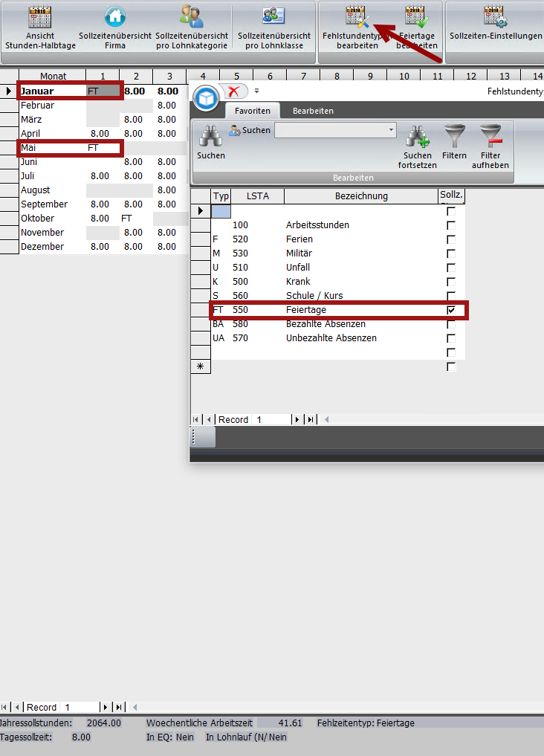544x756 pixels.
Task: Open Sollzeitenübersicht pro Lohnkategorie
Action: click(x=192, y=30)
